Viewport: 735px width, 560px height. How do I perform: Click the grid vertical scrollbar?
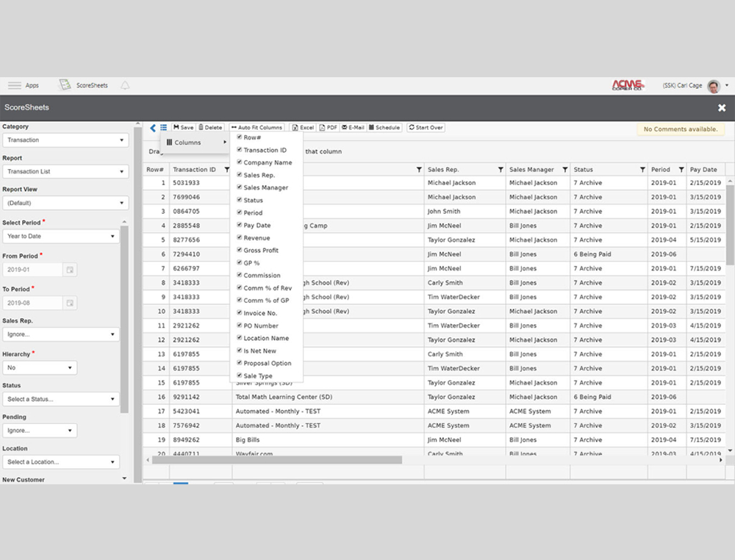[x=730, y=225]
